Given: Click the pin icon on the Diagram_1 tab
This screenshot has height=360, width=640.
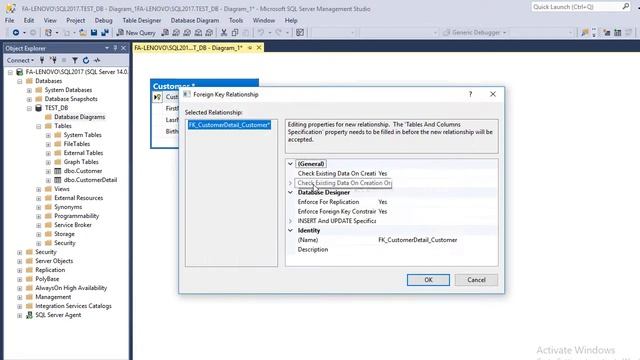Looking at the screenshot, I should [x=250, y=48].
